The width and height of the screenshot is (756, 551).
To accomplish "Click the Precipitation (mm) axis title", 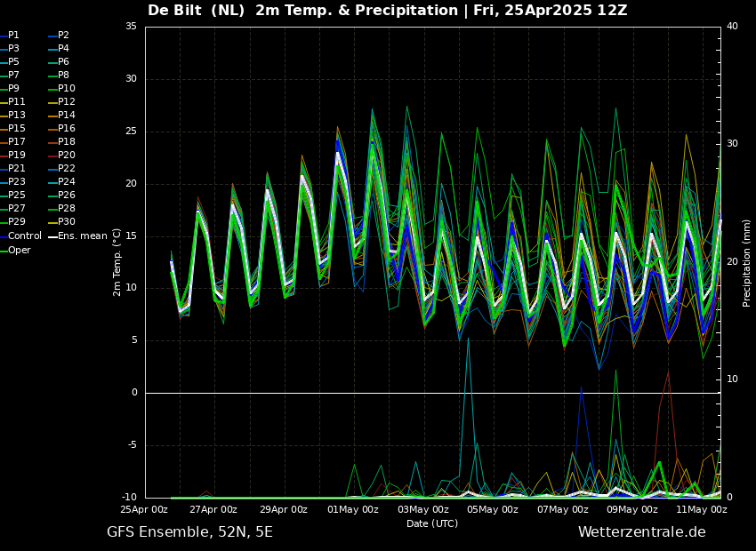I will point(747,262).
